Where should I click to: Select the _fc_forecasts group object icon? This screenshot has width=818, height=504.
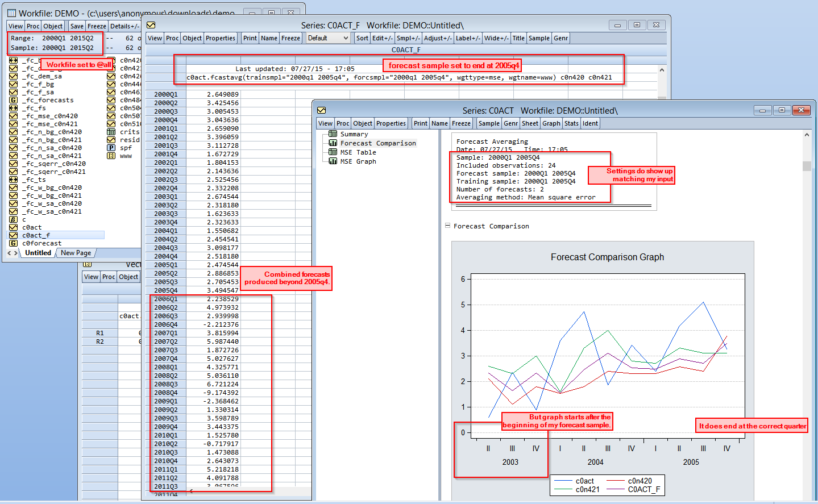pyautogui.click(x=13, y=100)
